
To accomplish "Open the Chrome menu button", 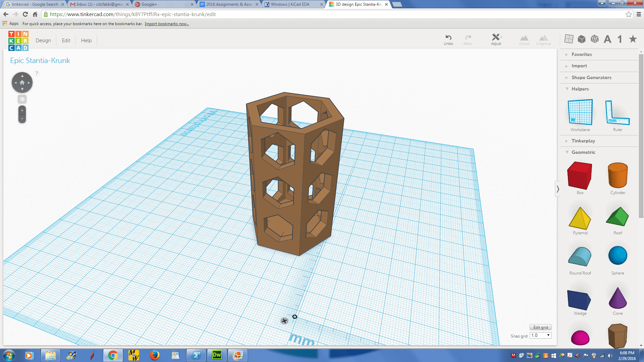I will pos(639,14).
